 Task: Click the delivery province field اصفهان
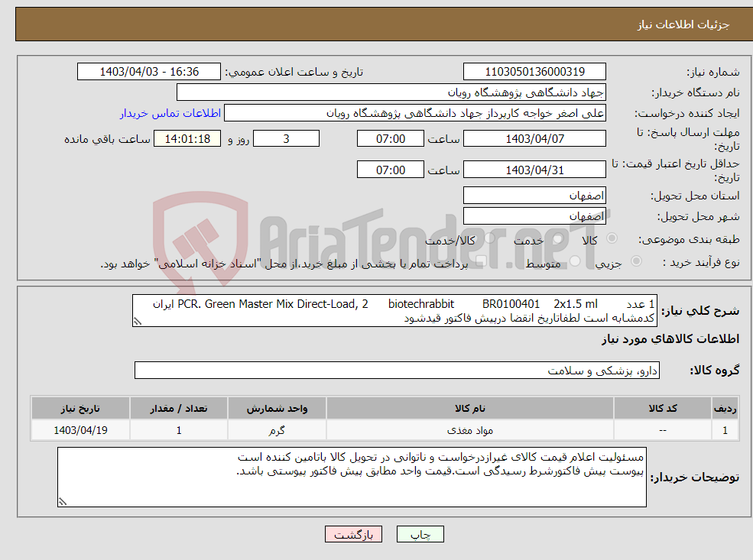pos(534,196)
